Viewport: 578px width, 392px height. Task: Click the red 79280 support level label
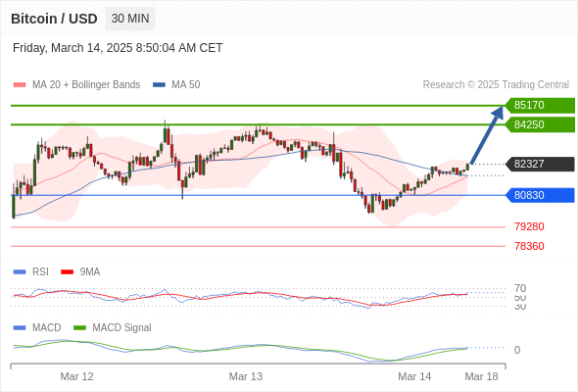[x=529, y=226]
